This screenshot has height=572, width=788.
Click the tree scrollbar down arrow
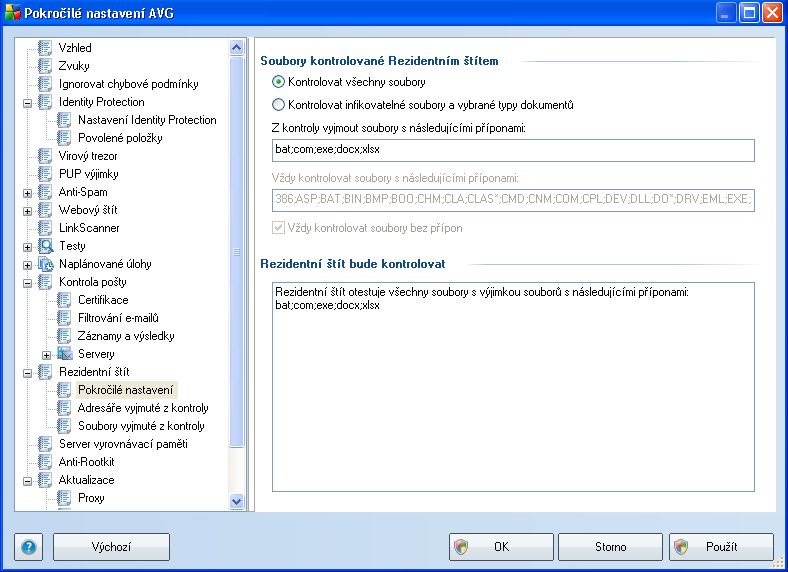[237, 501]
